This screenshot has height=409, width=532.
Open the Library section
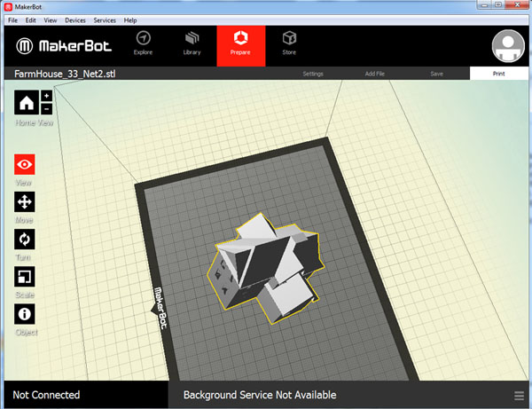[x=192, y=43]
